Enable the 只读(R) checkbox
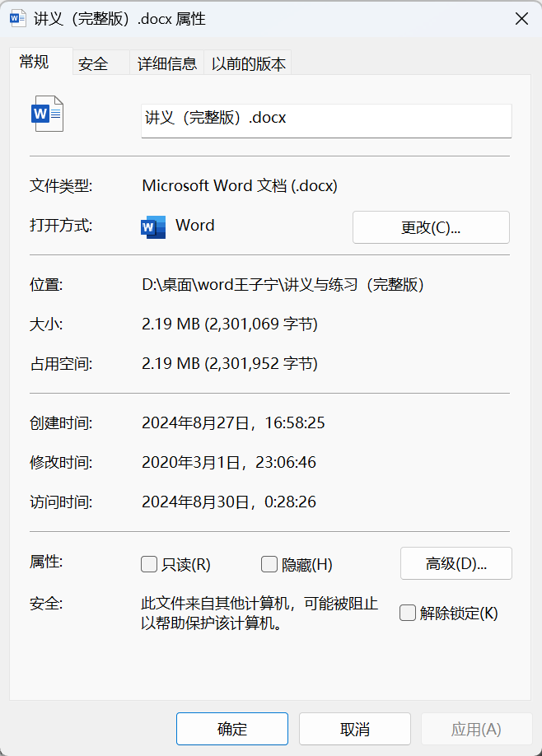Image resolution: width=542 pixels, height=756 pixels. pyautogui.click(x=149, y=564)
